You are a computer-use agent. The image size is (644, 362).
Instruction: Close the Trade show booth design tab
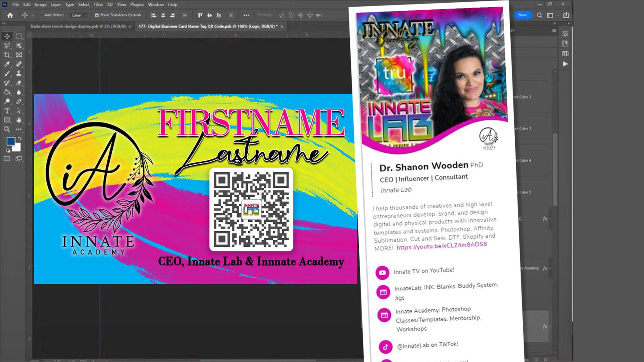tap(130, 27)
